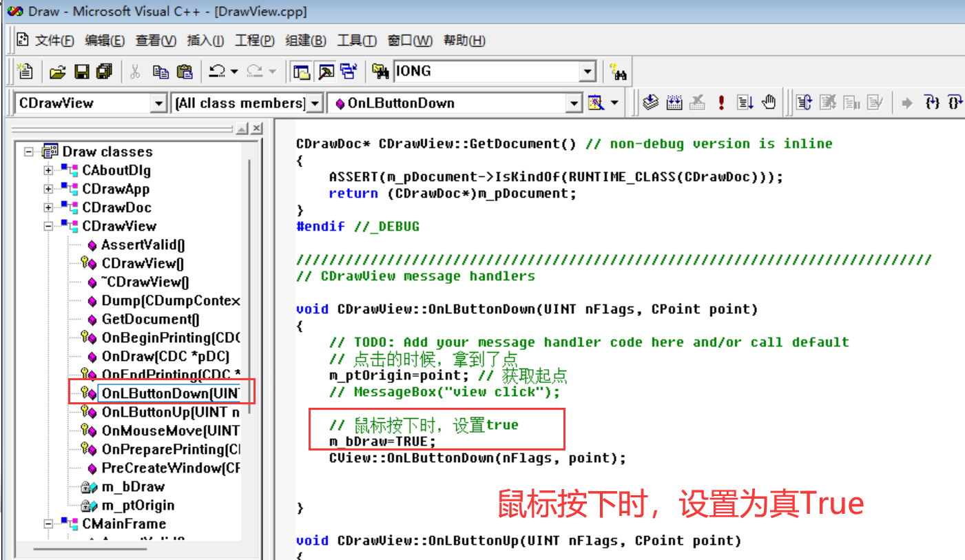This screenshot has height=560, width=965.
Task: Click the Apply Code Changes icon
Action: [x=875, y=103]
